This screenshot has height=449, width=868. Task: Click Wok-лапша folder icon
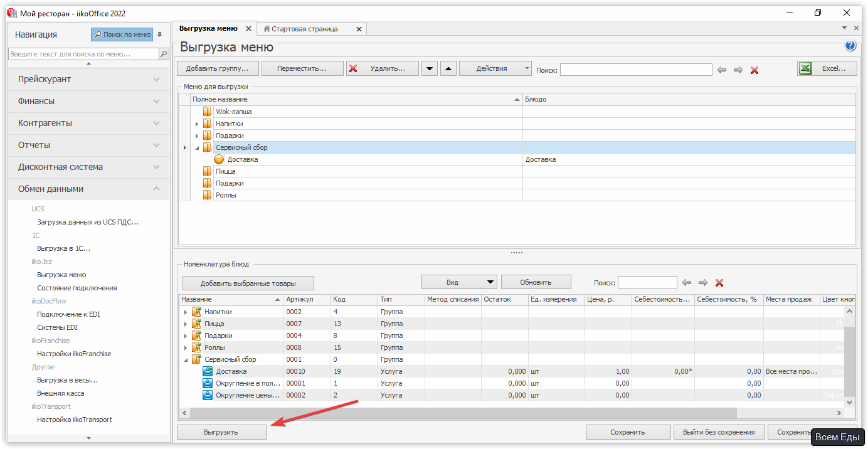(207, 112)
